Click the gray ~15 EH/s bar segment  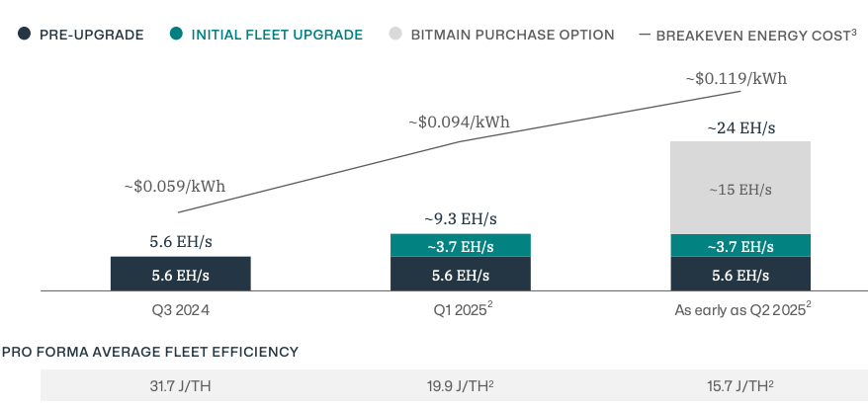[740, 188]
